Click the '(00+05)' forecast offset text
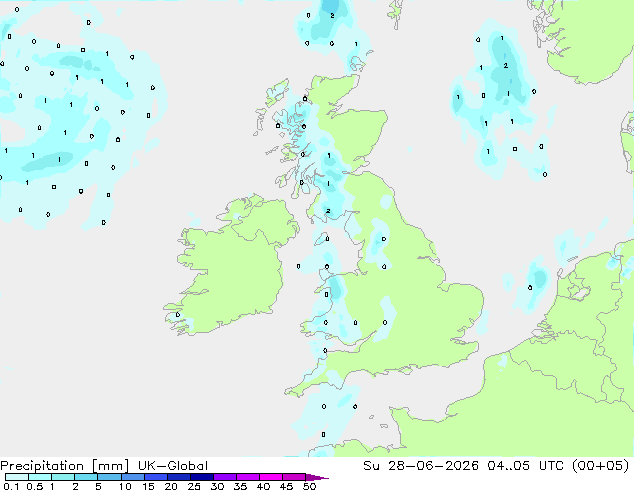The height and width of the screenshot is (490, 634). point(600,466)
